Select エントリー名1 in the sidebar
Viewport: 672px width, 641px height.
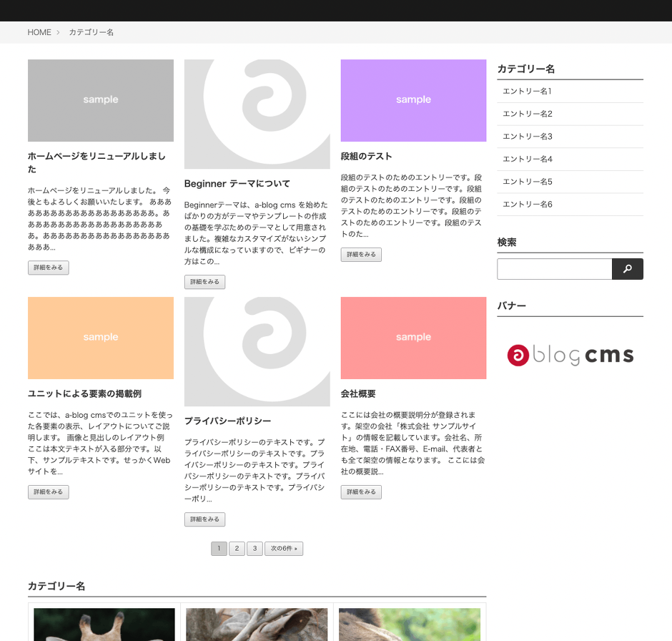point(527,92)
